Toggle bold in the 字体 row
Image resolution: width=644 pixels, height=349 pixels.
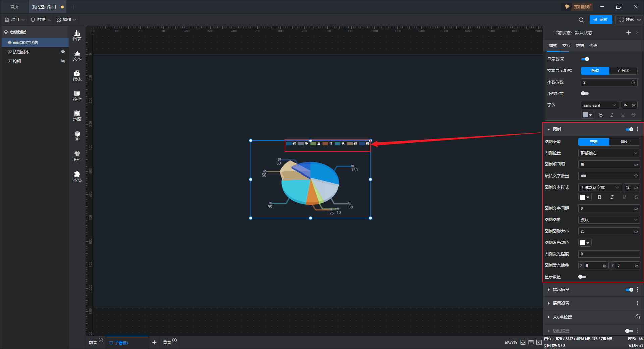[x=601, y=115]
